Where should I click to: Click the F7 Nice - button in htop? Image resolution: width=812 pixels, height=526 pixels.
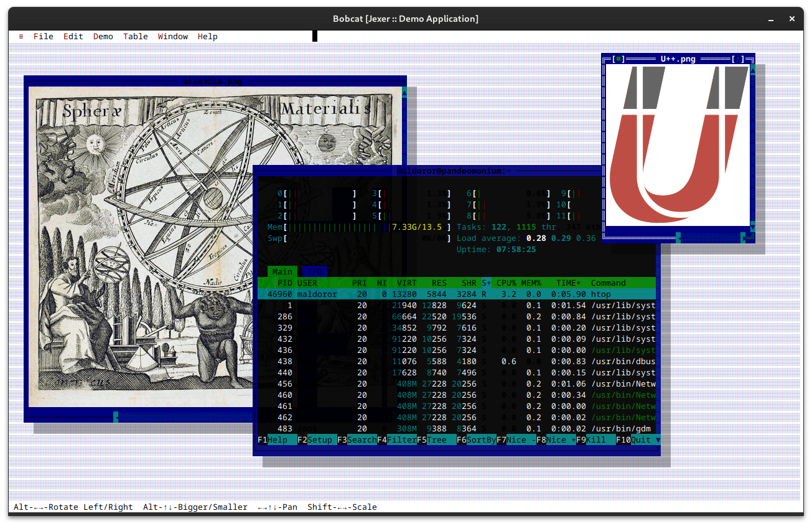click(516, 440)
